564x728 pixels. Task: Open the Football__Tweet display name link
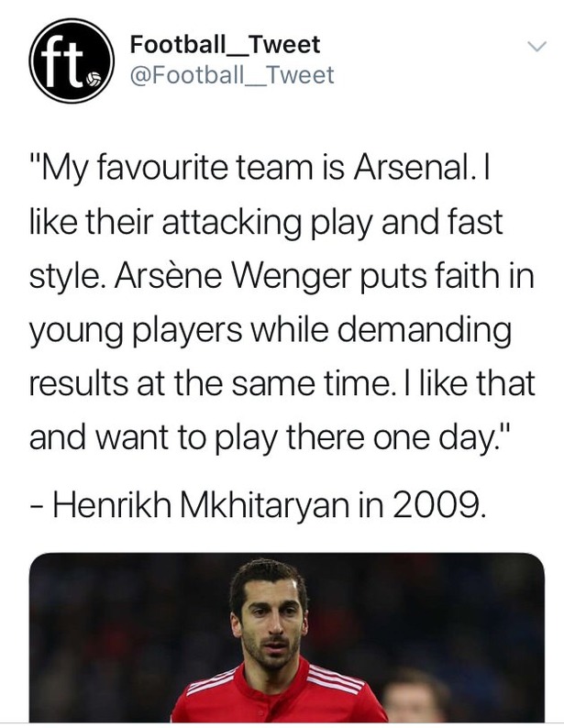tap(225, 45)
